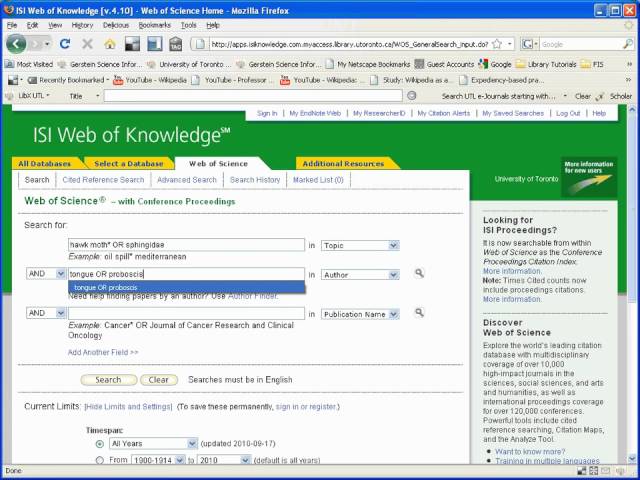The width and height of the screenshot is (640, 480).
Task: Select the tongue OR proboscis autocomplete suggestion
Action: 187,287
